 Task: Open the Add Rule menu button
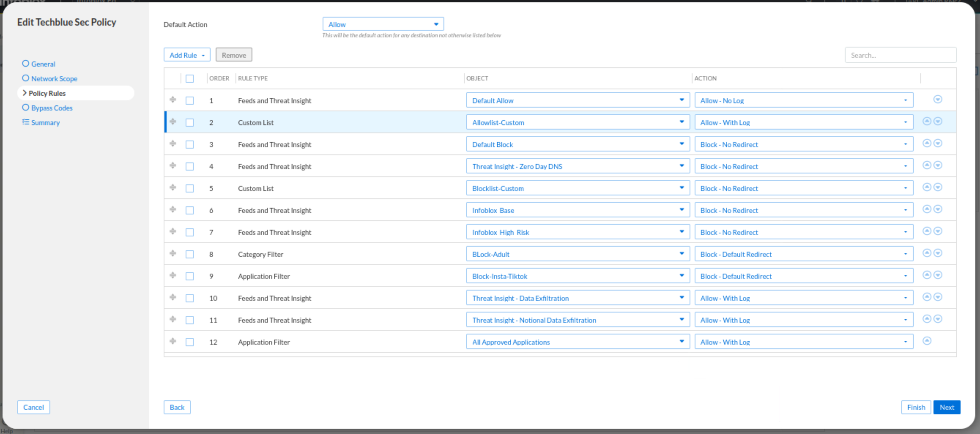(x=187, y=55)
